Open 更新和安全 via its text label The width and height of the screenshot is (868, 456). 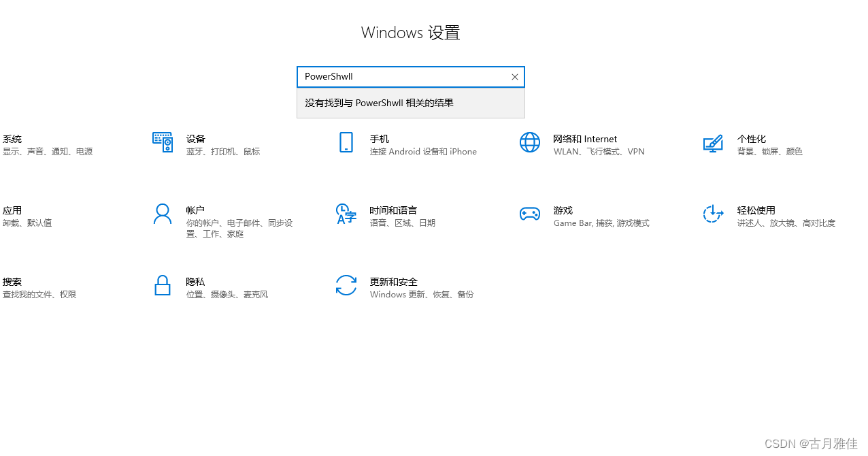coord(393,282)
